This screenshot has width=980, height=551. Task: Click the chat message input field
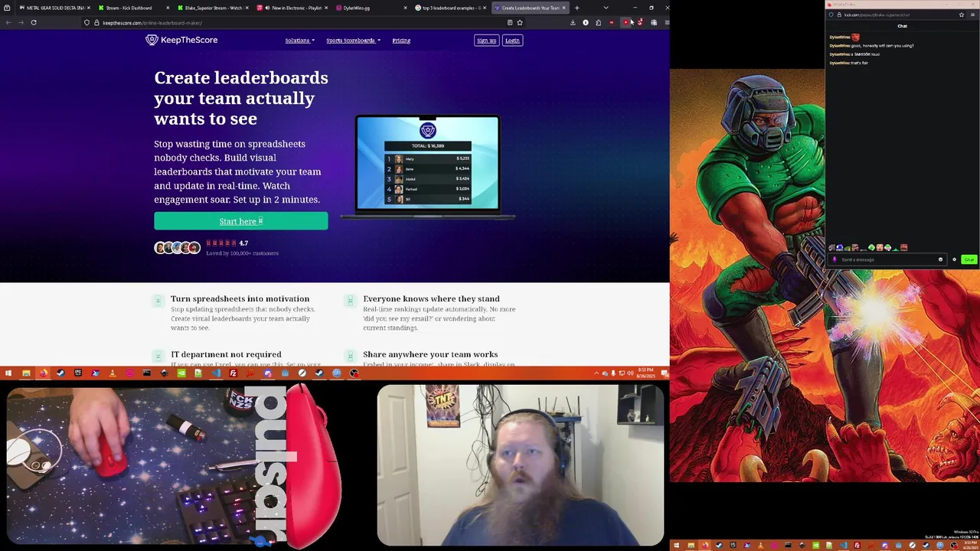tap(888, 259)
